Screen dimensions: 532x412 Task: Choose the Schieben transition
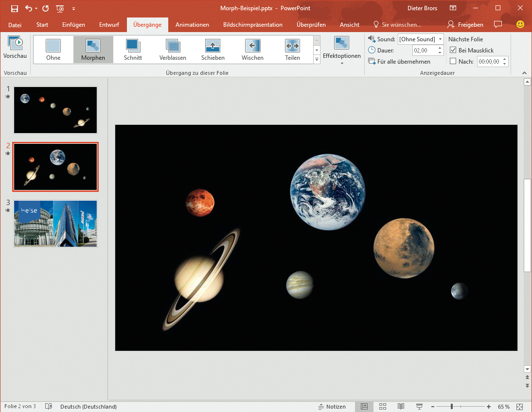(x=213, y=49)
